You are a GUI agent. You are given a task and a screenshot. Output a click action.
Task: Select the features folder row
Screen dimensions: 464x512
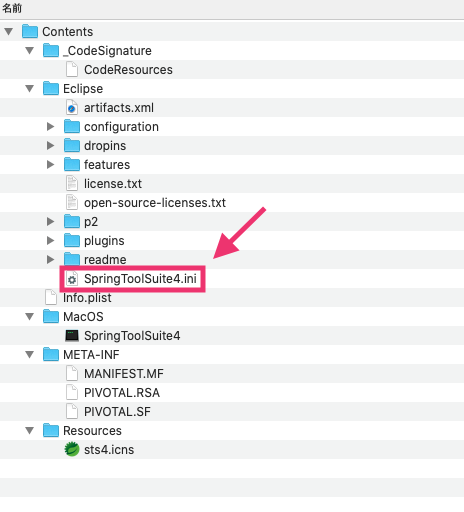pyautogui.click(x=232, y=165)
